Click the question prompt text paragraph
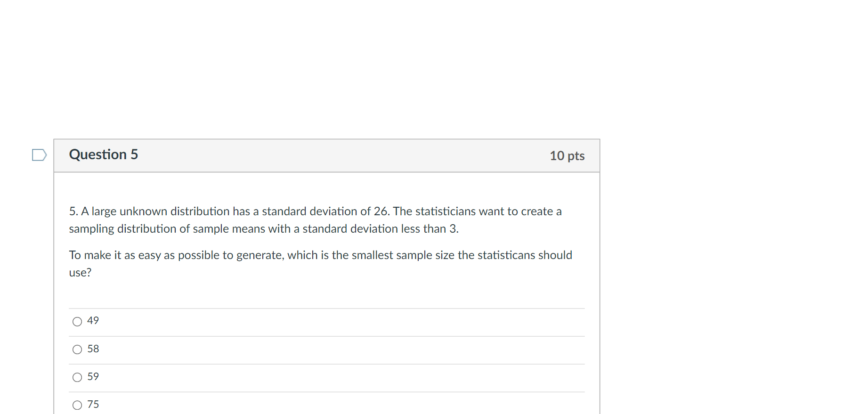868x414 pixels. pyautogui.click(x=315, y=219)
